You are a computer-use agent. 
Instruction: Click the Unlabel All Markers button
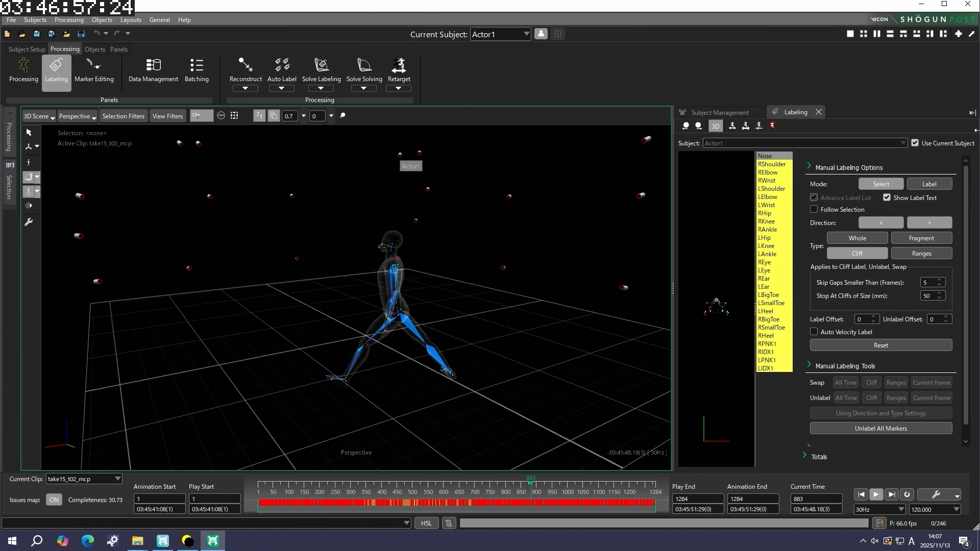880,428
